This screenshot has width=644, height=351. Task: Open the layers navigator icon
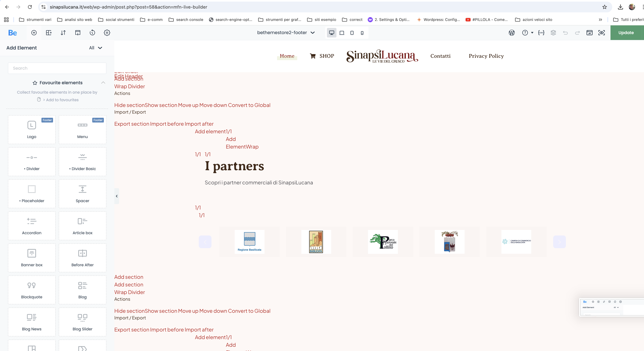(x=553, y=33)
